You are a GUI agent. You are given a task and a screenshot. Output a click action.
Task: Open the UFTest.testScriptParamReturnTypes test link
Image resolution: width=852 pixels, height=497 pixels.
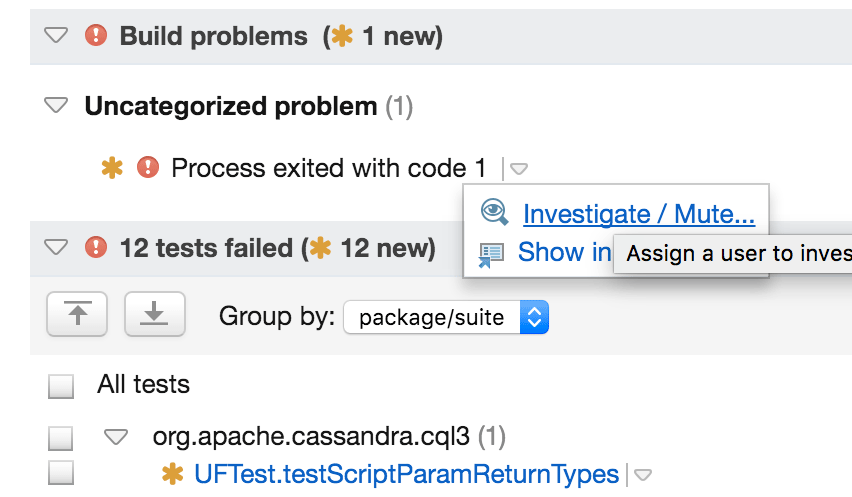click(x=406, y=474)
